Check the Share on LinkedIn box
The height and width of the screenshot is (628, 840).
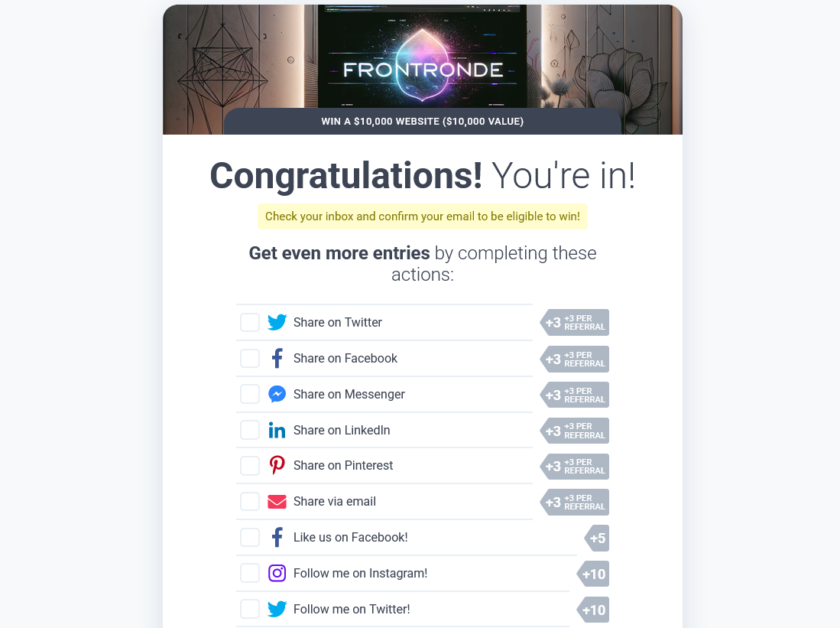pyautogui.click(x=250, y=431)
